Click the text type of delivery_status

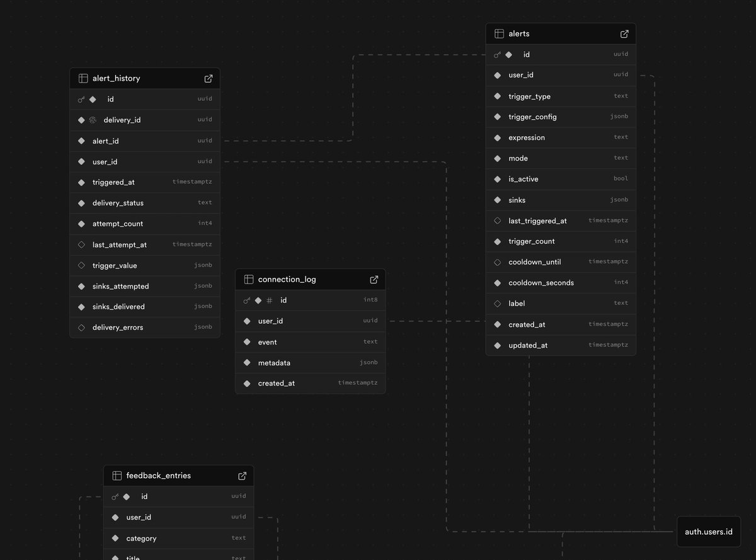point(205,203)
